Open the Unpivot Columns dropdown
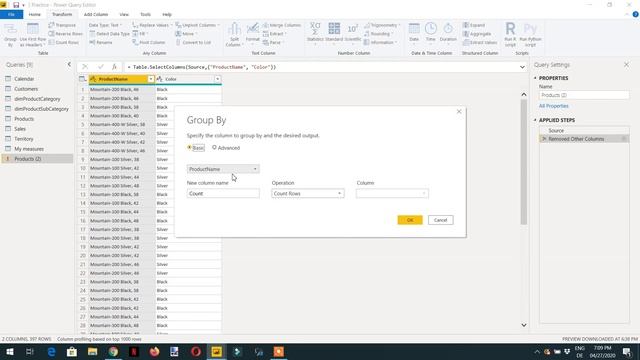This screenshot has width=640, height=360. pos(198,25)
